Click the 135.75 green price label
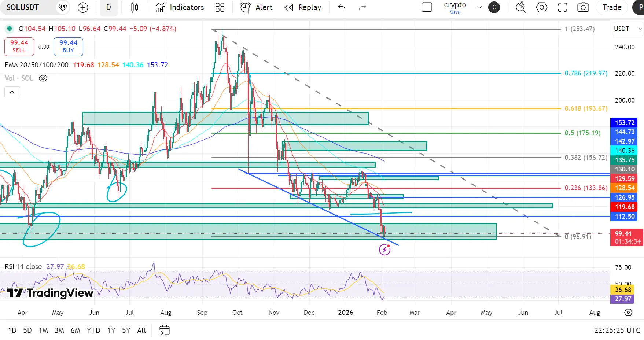 click(x=624, y=160)
